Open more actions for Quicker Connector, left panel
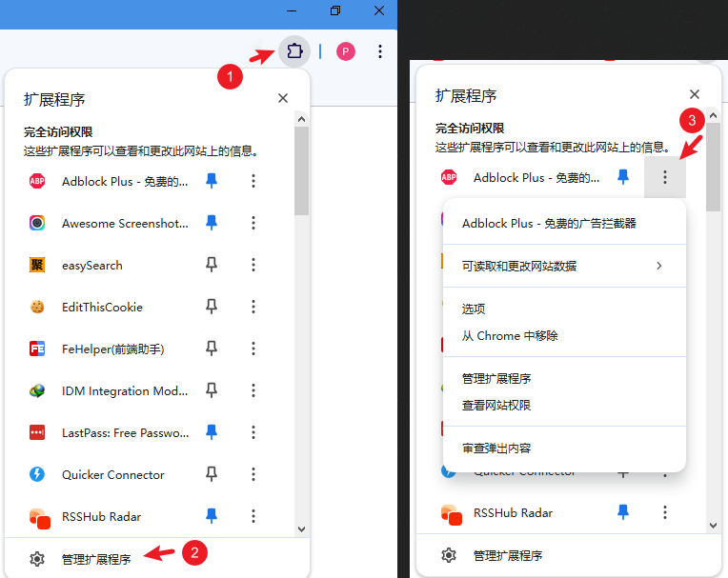The height and width of the screenshot is (578, 728). pyautogui.click(x=253, y=474)
